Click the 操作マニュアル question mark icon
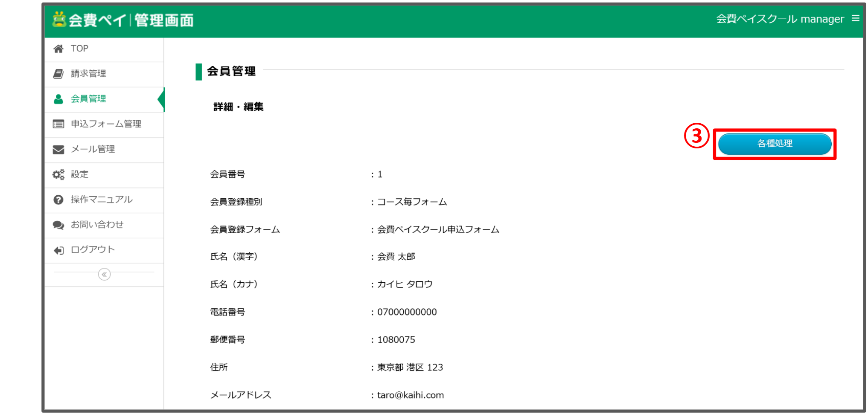The width and height of the screenshot is (868, 414). click(x=58, y=200)
